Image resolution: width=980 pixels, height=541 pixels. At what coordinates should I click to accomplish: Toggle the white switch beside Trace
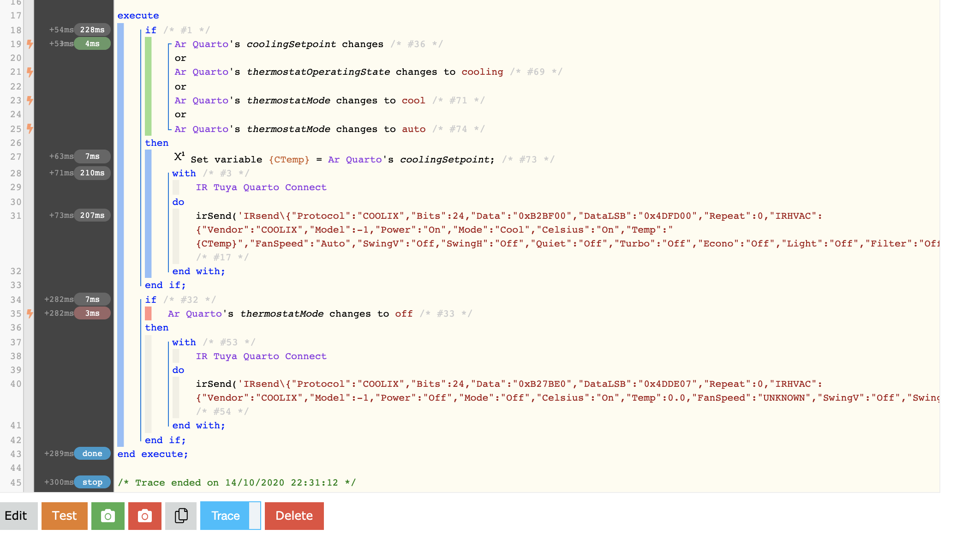[255, 516]
